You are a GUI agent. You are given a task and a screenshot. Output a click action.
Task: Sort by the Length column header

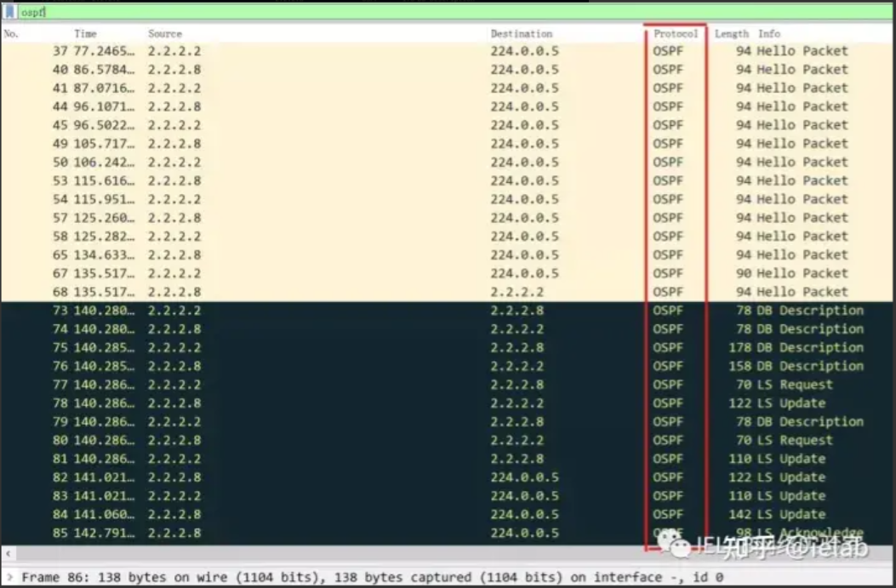[731, 34]
